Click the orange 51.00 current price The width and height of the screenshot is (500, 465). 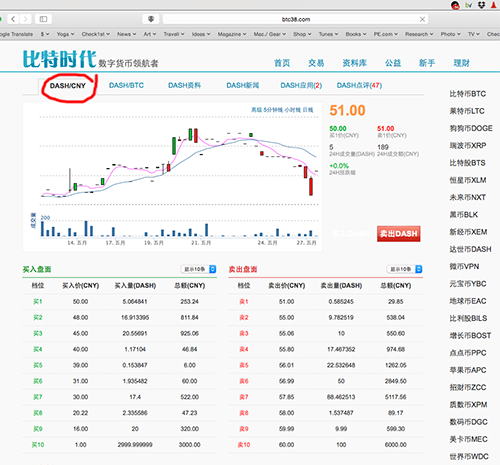(x=347, y=110)
